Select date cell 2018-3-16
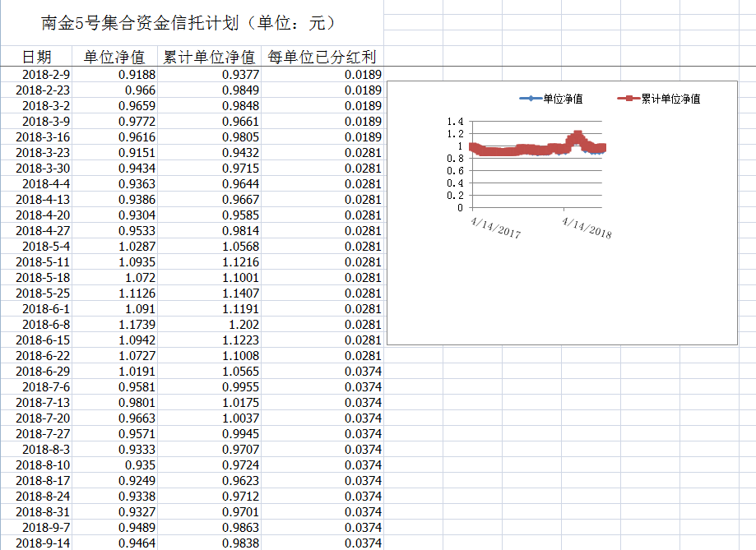 [37, 137]
